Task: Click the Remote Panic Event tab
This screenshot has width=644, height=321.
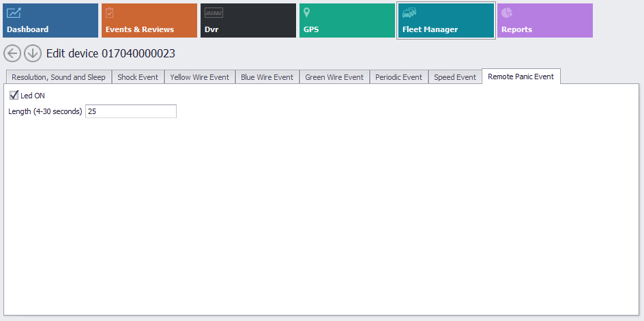Action: pos(521,76)
